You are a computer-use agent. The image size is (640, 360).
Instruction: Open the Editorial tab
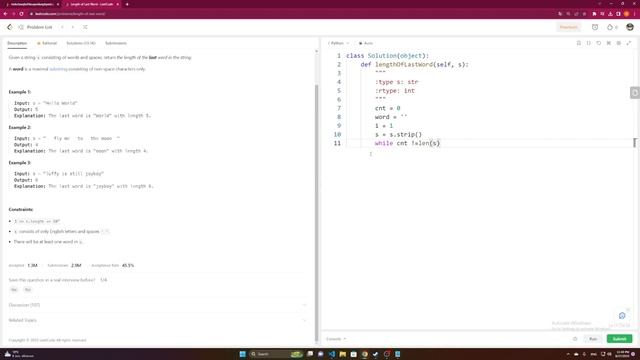pyautogui.click(x=47, y=43)
